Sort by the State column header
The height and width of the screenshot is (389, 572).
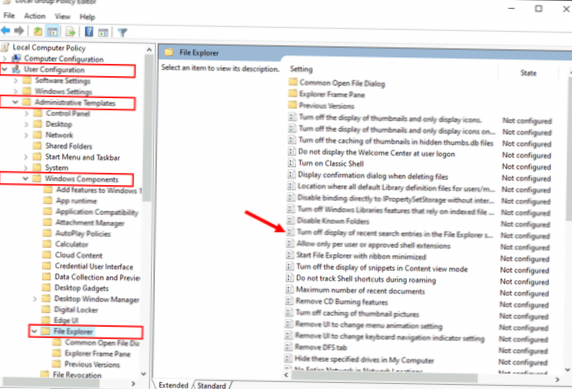528,73
